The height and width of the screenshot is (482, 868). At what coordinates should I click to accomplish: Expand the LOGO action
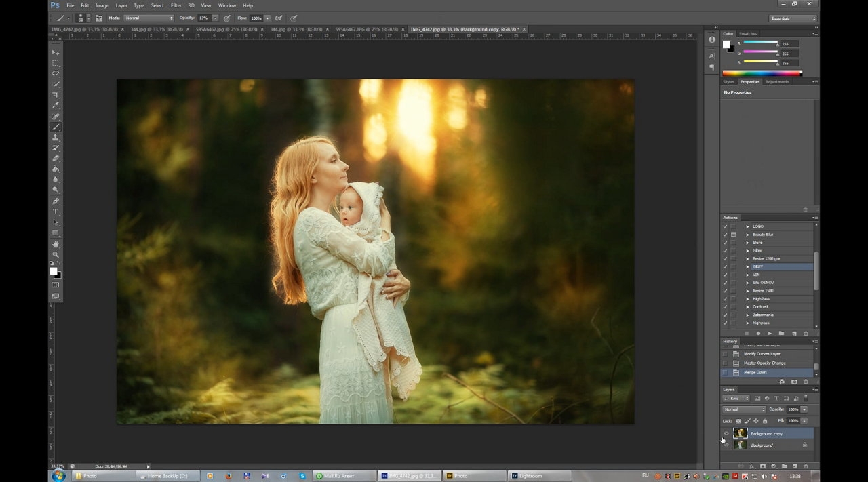747,226
